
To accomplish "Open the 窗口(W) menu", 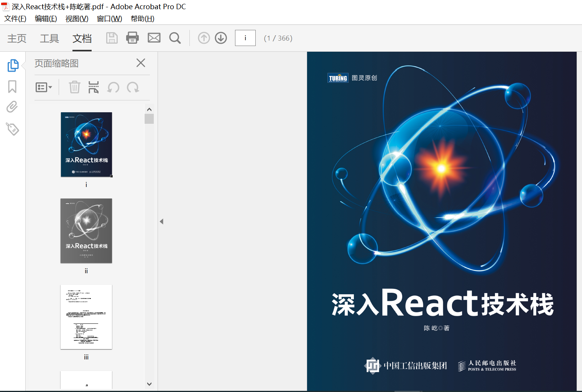I will point(110,19).
